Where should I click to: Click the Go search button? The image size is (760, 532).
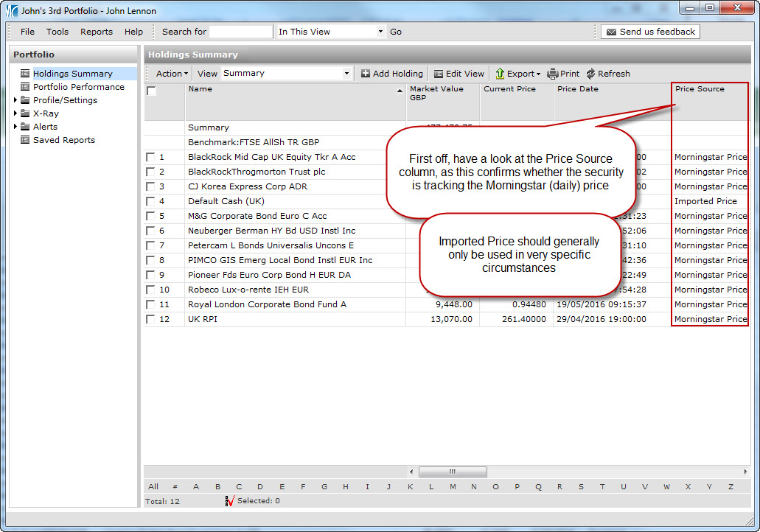click(396, 32)
